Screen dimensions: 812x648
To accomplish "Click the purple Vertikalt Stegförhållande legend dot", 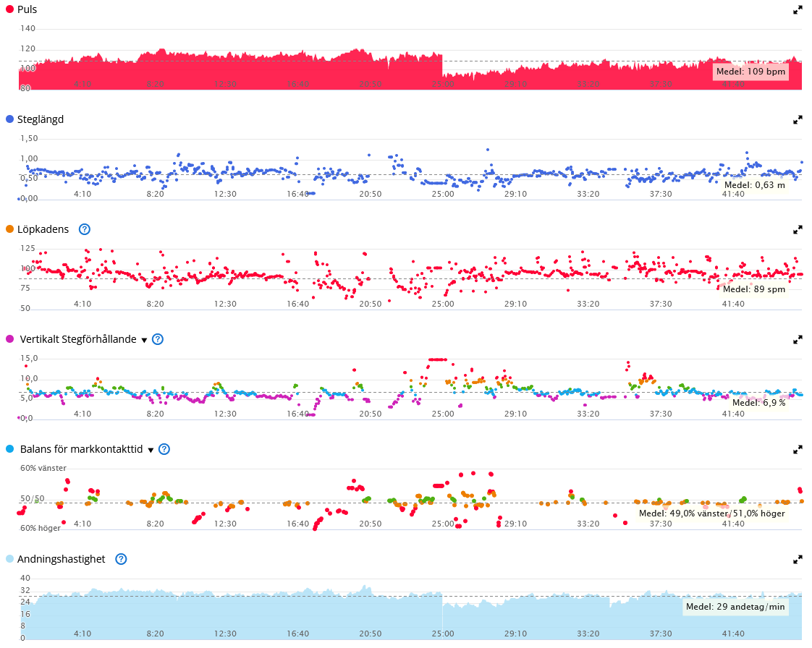I will [10, 339].
